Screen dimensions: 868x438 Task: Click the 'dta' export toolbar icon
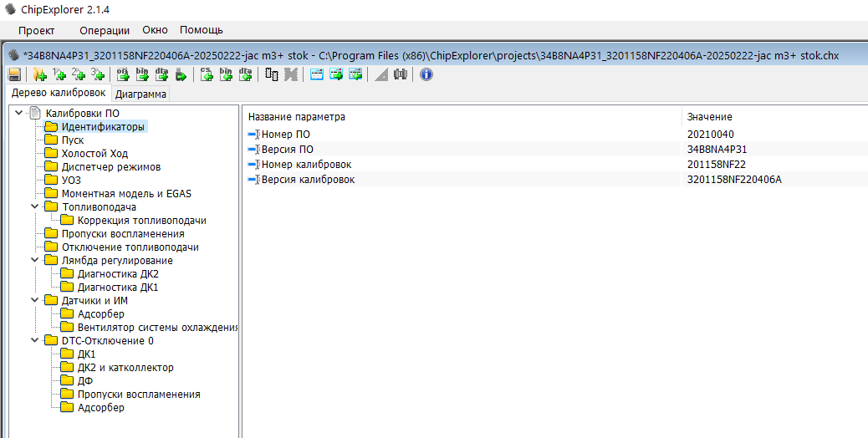tap(161, 74)
